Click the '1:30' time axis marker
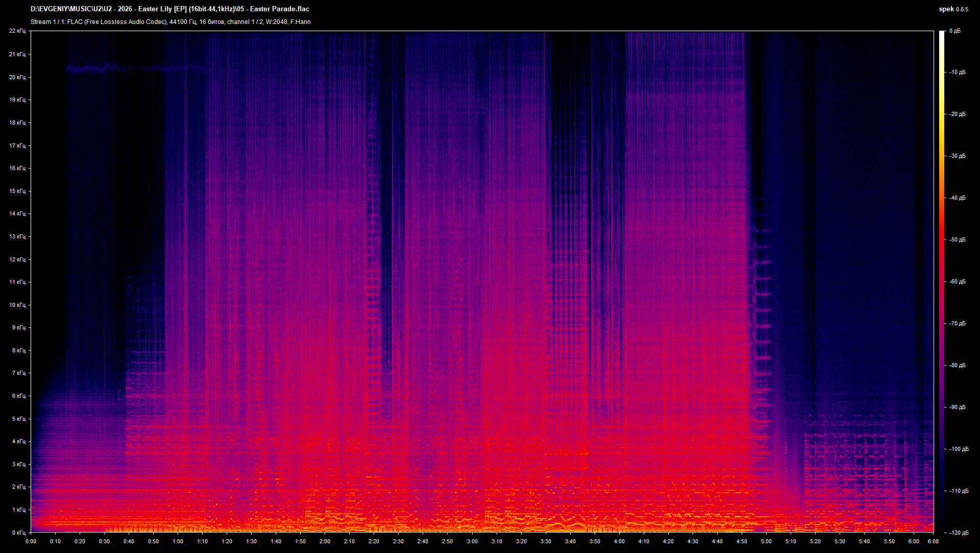The height and width of the screenshot is (553, 980). pos(252,542)
